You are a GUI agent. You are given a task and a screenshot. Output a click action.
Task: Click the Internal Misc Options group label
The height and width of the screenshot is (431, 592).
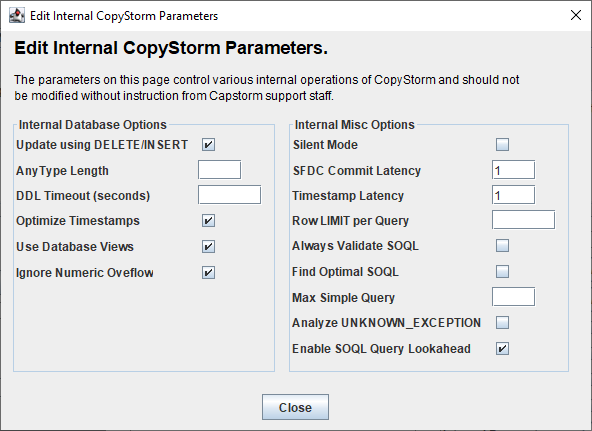pos(355,125)
